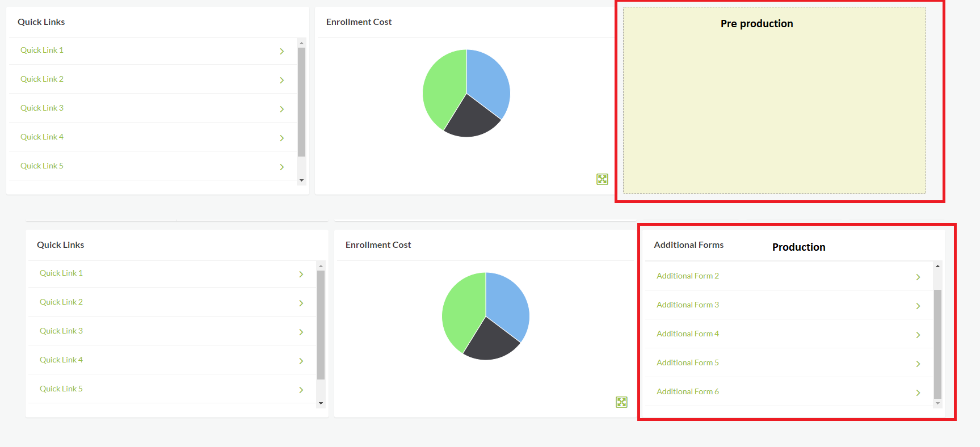Open Quick Link 2 in the upper Quick Links list
980x447 pixels.
point(42,79)
